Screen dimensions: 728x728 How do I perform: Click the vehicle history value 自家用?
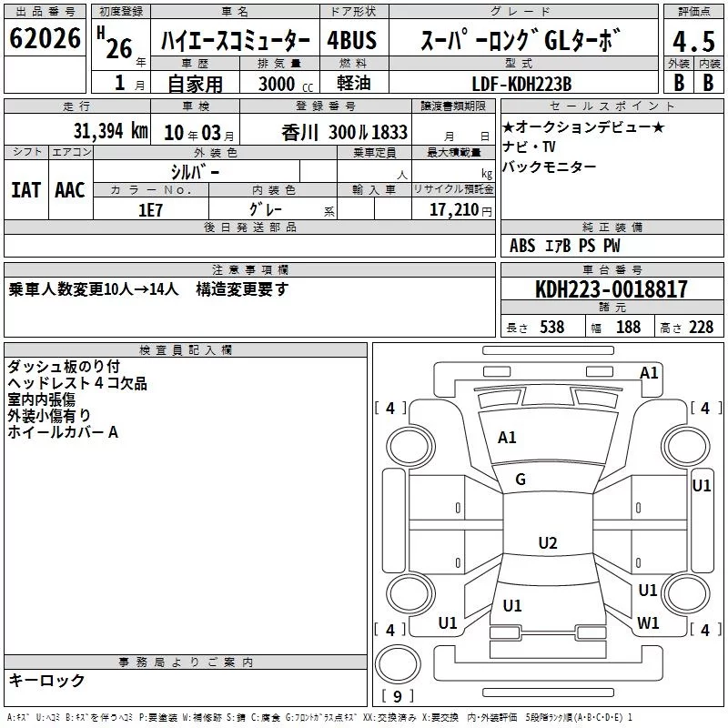pos(195,84)
